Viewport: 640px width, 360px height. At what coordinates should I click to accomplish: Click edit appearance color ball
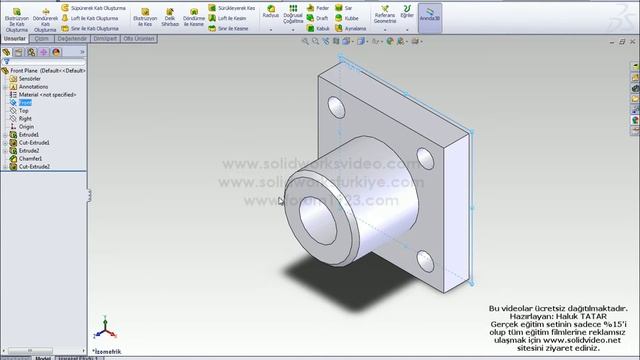pos(390,41)
